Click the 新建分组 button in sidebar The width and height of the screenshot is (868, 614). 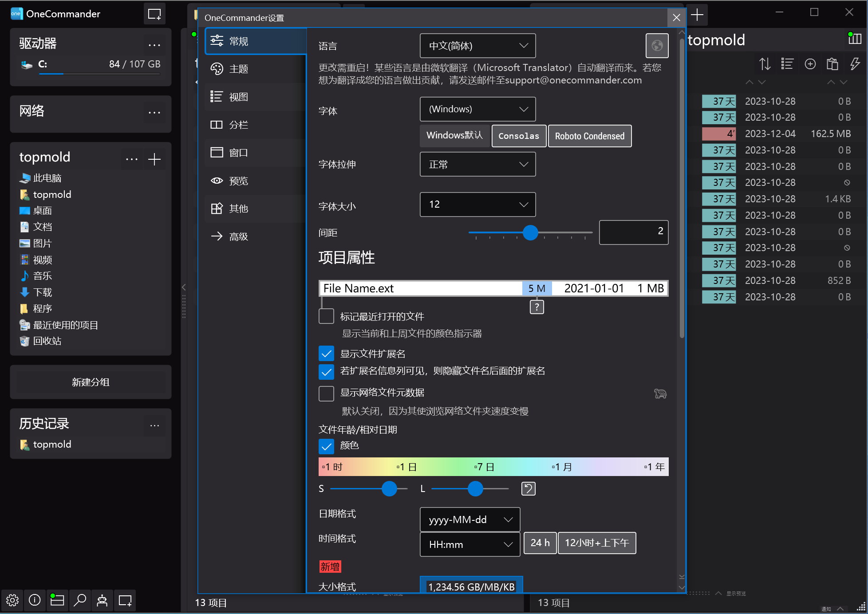point(91,382)
